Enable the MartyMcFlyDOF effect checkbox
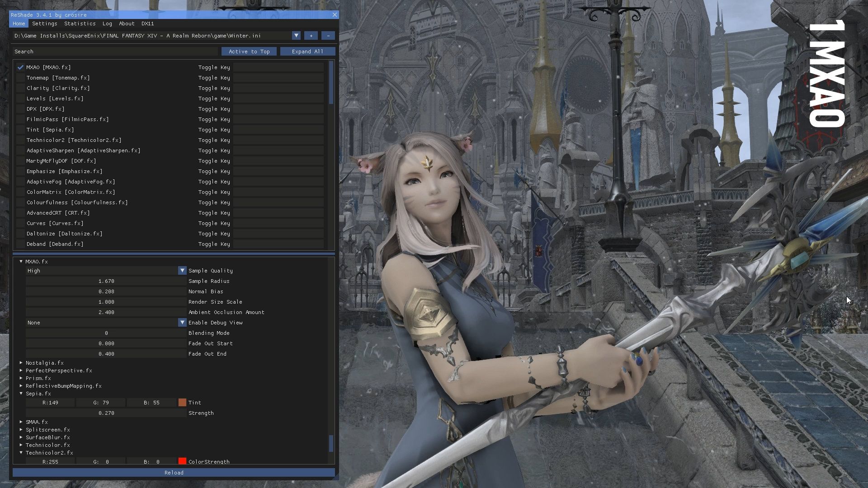This screenshot has width=868, height=488. pos(20,161)
